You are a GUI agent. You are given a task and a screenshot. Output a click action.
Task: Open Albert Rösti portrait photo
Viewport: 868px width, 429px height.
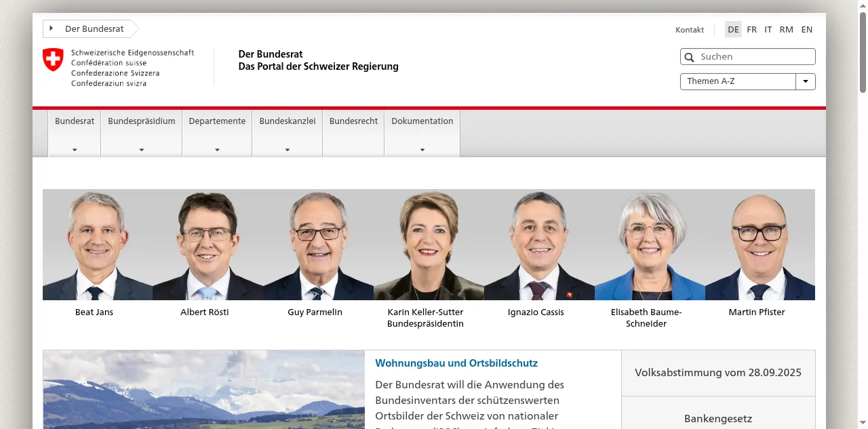[x=208, y=245]
